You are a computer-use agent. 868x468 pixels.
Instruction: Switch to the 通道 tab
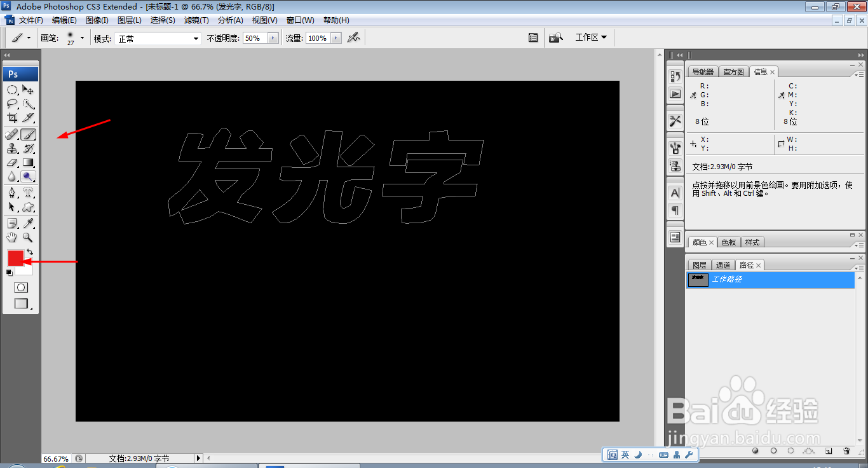pos(723,265)
